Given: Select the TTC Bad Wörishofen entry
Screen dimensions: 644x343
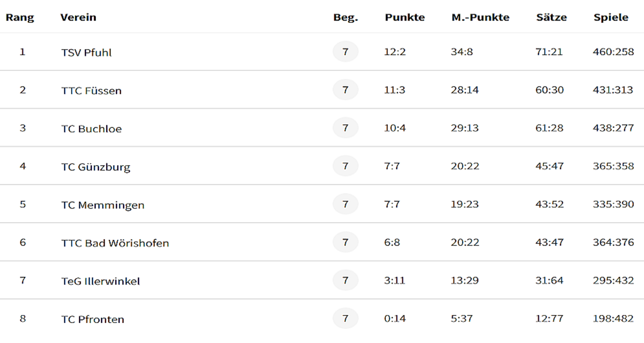Looking at the screenshot, I should [115, 243].
